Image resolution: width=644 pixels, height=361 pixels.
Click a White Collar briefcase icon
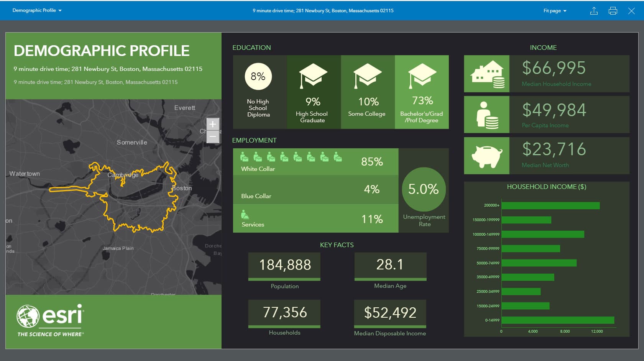[243, 157]
